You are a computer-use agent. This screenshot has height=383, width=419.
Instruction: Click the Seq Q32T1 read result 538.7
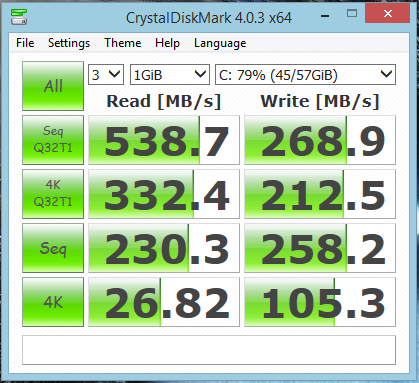pos(164,140)
